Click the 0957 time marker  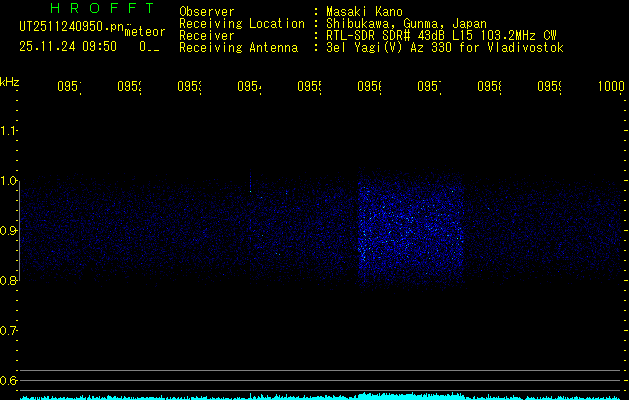pos(429,86)
